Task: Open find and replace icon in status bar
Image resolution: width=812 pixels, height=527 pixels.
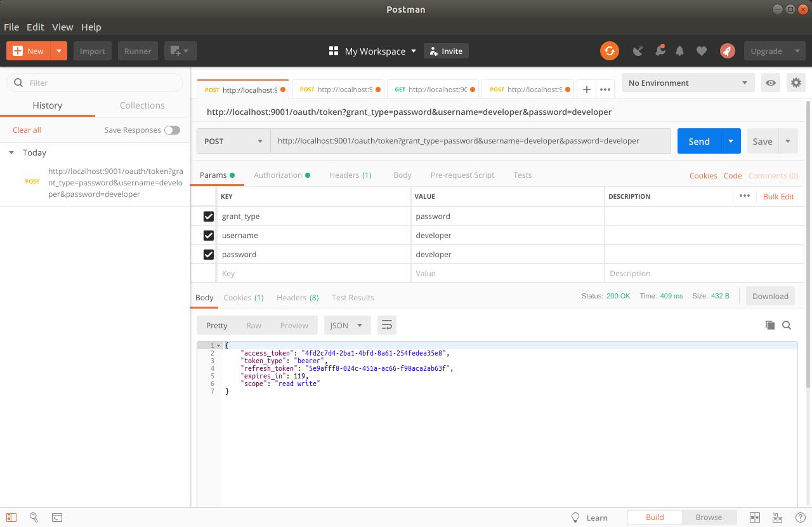Action: coord(34,517)
